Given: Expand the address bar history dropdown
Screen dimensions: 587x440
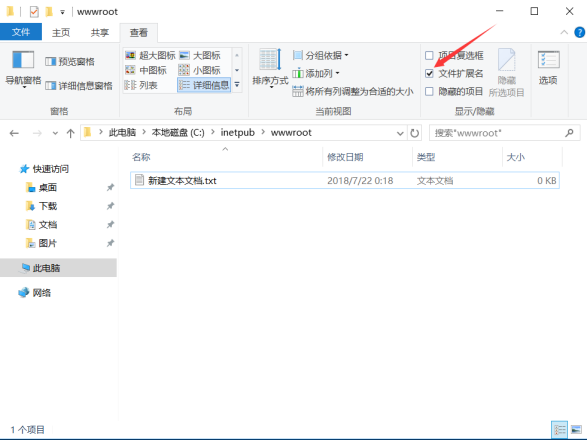Looking at the screenshot, I should click(399, 133).
